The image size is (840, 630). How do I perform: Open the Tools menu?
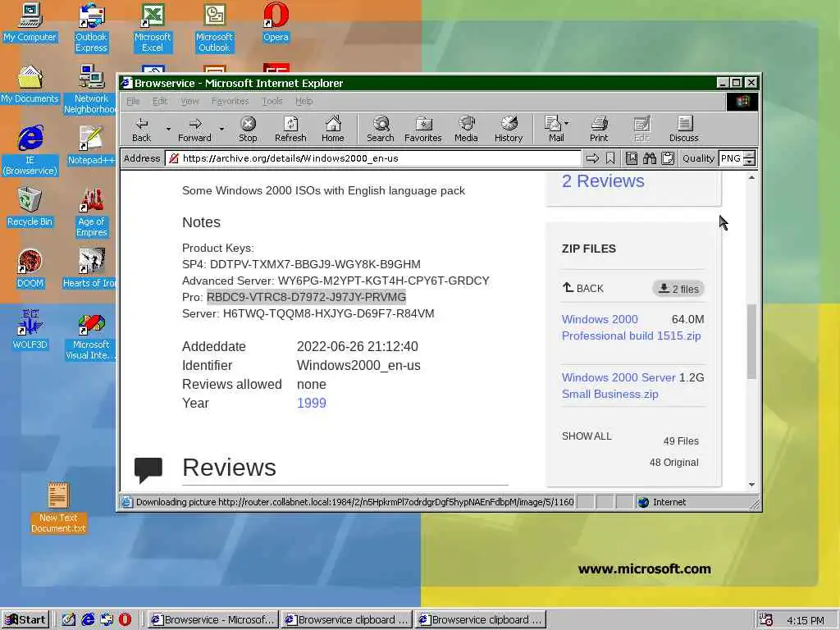pyautogui.click(x=272, y=101)
